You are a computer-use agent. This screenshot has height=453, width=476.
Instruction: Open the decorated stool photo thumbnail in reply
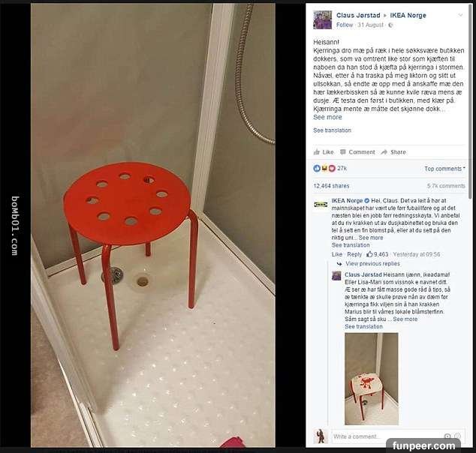coord(372,379)
